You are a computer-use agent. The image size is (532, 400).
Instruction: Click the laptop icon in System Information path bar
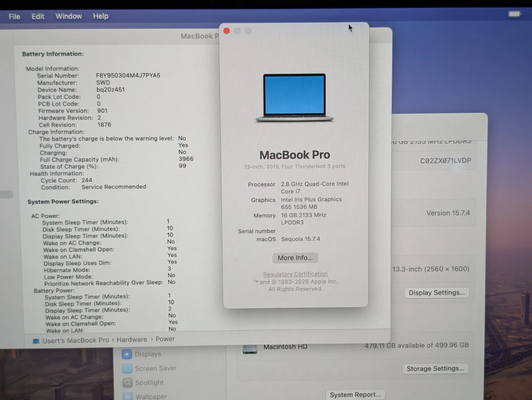[x=36, y=341]
